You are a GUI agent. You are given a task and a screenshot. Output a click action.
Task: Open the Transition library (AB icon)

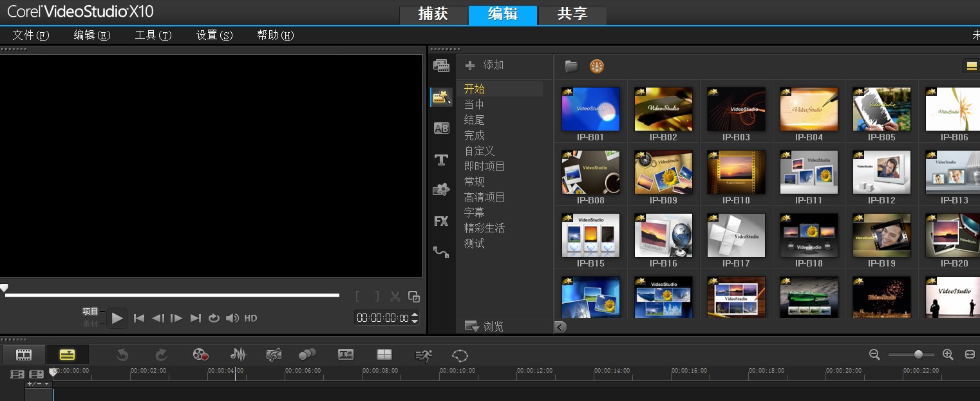(x=441, y=128)
